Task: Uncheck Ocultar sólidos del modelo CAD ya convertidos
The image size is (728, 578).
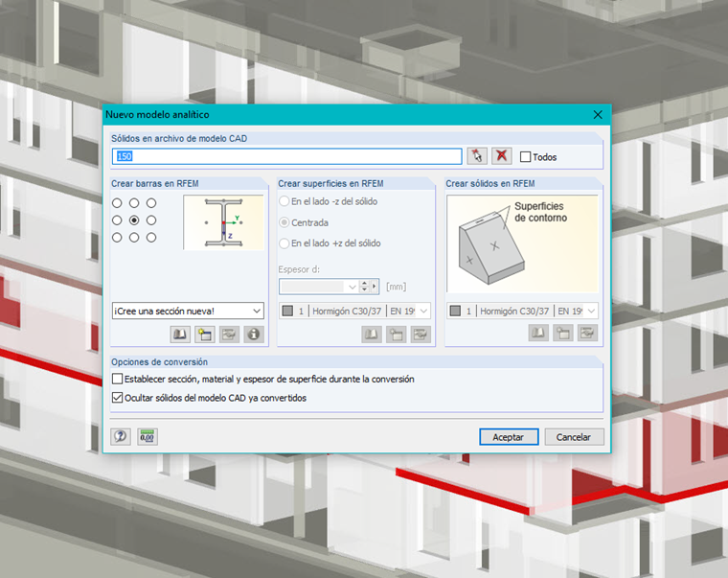Action: click(118, 398)
